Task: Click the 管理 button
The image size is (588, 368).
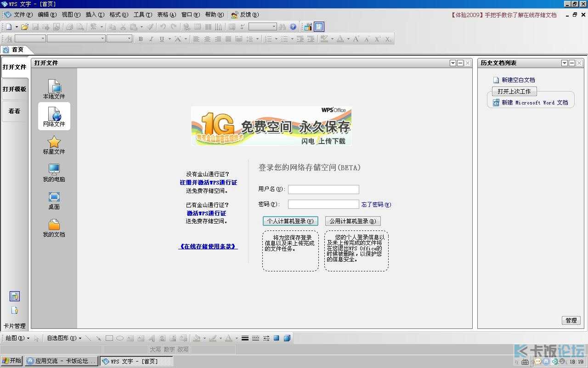Action: click(571, 321)
